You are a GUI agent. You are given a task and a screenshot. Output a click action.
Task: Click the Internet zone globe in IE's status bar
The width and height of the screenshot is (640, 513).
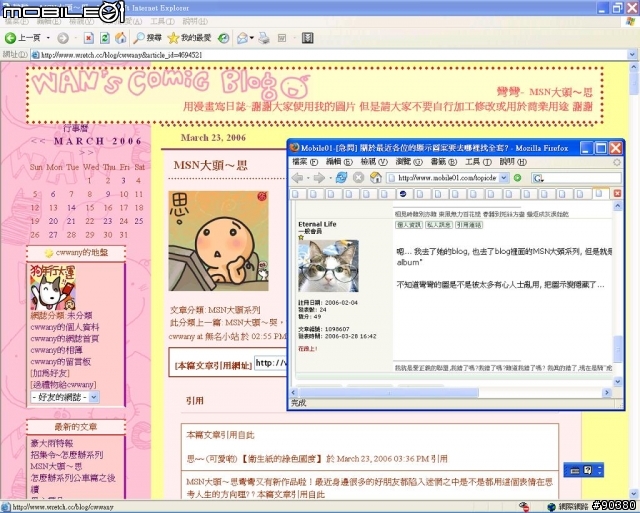[551, 507]
